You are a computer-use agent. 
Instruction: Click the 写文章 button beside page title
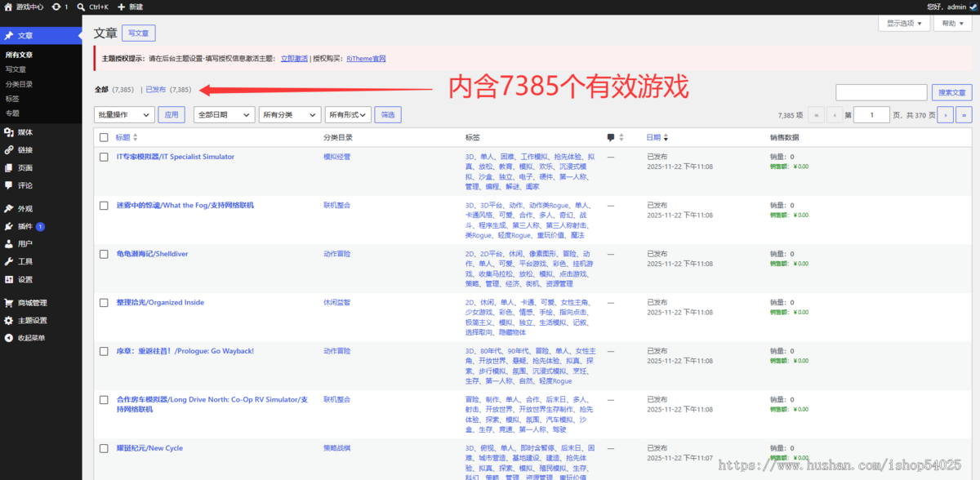tap(139, 33)
